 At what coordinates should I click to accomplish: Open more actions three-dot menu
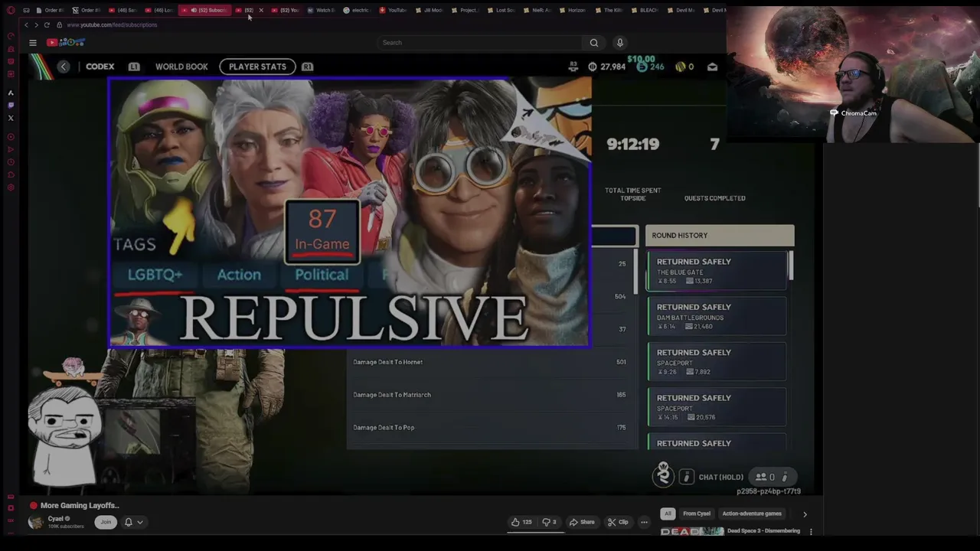[x=644, y=522]
